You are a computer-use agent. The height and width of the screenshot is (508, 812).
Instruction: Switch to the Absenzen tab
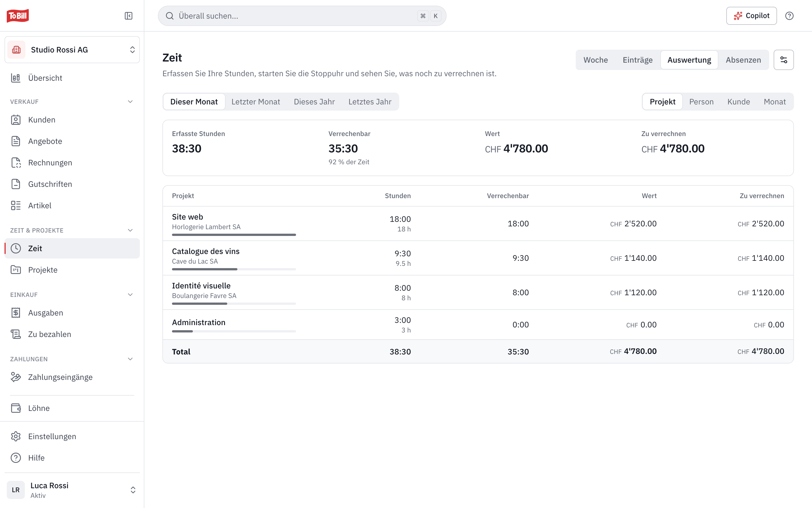tap(743, 60)
